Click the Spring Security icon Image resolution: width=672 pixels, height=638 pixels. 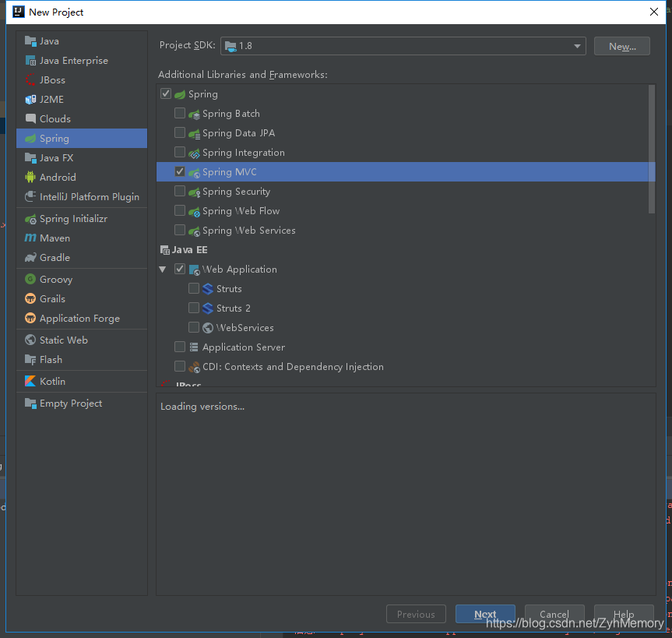194,192
